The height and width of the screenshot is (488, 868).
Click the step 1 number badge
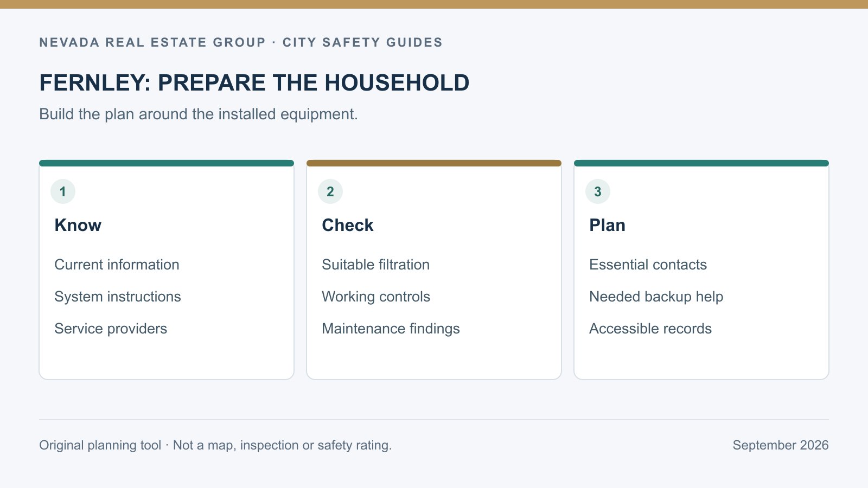tap(63, 191)
